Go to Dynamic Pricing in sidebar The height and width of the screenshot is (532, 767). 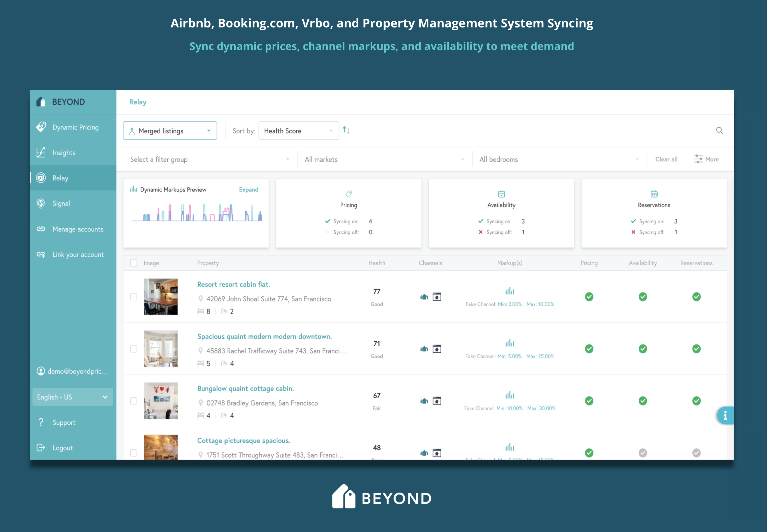[75, 127]
